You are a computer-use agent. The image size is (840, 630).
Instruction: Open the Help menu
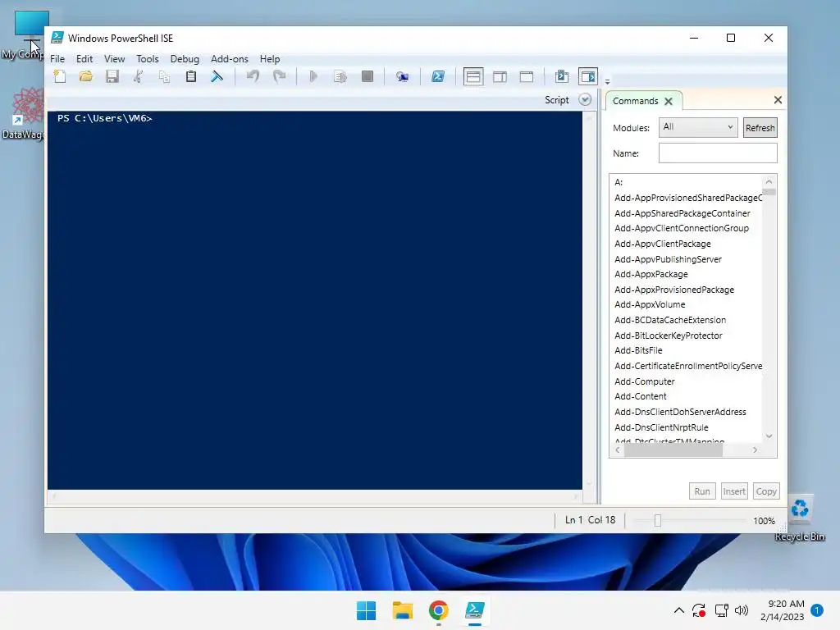coord(270,59)
